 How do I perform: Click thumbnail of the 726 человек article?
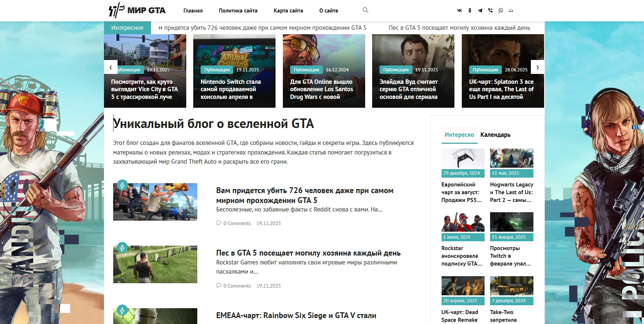(x=155, y=202)
